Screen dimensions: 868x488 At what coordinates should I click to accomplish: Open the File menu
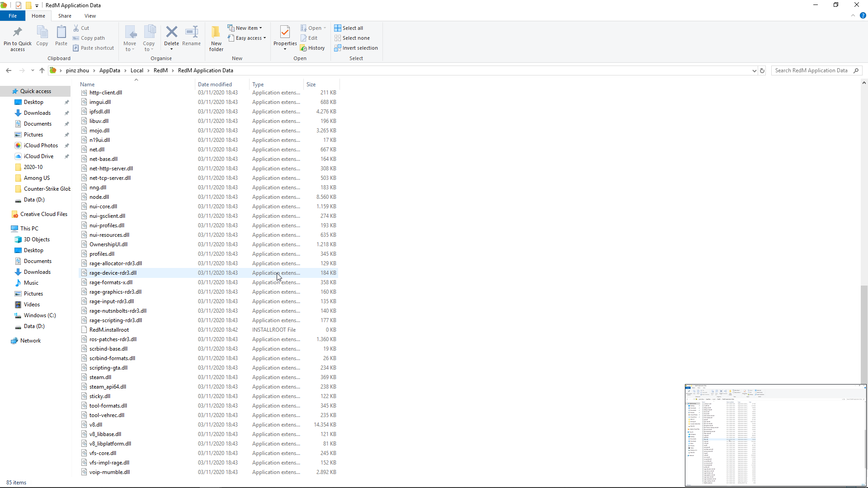coord(13,15)
